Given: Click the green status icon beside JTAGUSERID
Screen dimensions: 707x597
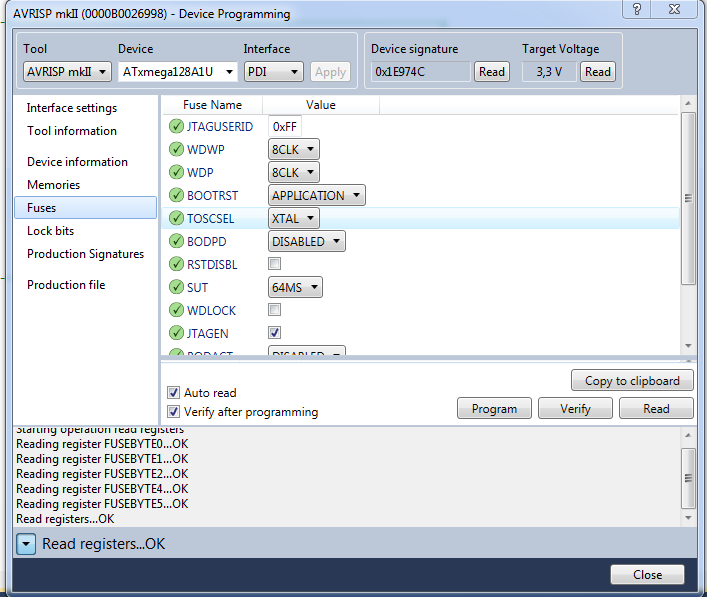Looking at the screenshot, I should tap(176, 126).
